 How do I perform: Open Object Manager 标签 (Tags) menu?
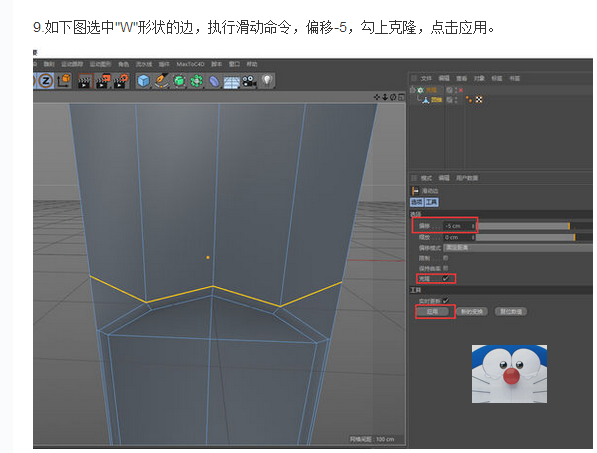point(496,78)
